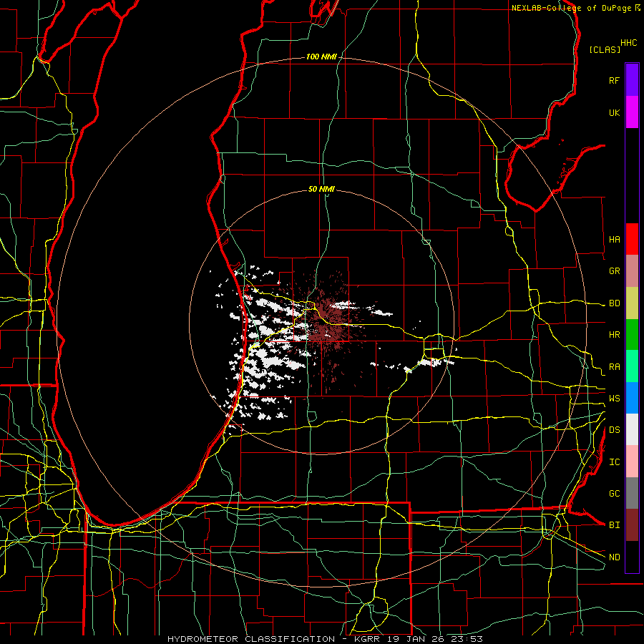This screenshot has height=644, width=644.
Task: Click the UK magenta legend swatch
Action: (x=632, y=112)
